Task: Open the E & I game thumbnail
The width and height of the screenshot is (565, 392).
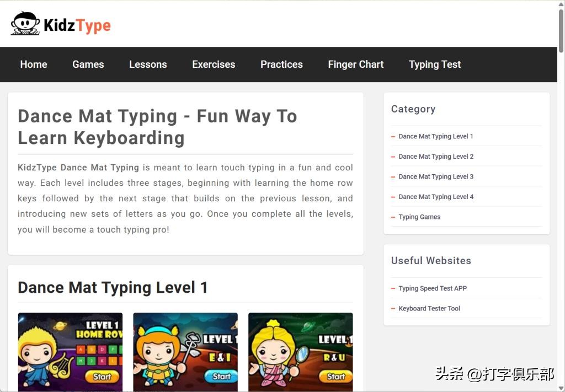Action: [x=185, y=352]
